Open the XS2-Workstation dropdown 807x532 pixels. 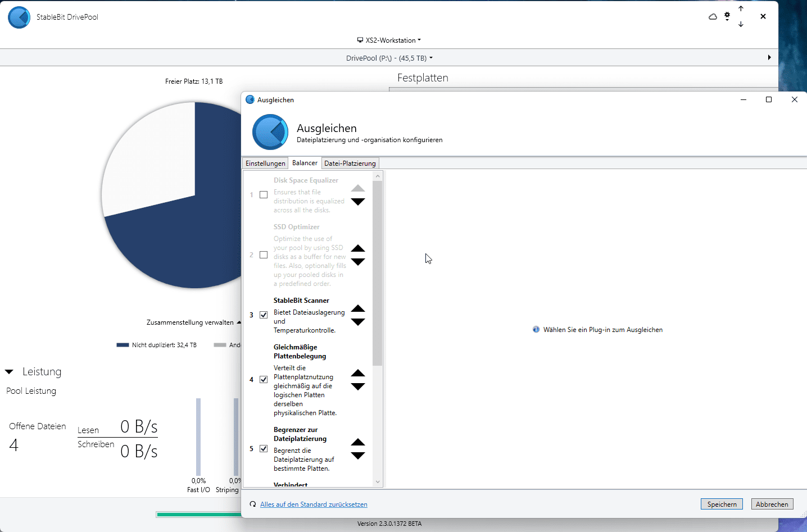(389, 40)
